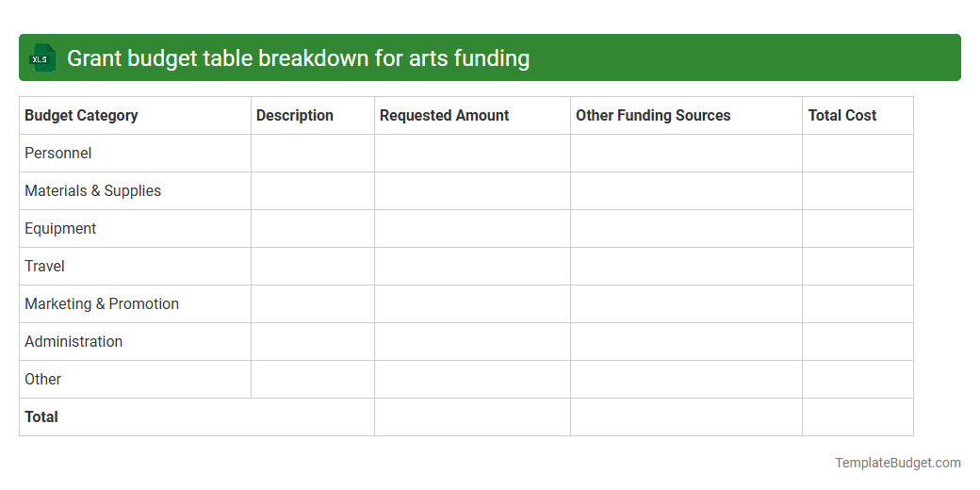Select the 'Administration' row label
Viewport: 980px width, 490px height.
73,341
